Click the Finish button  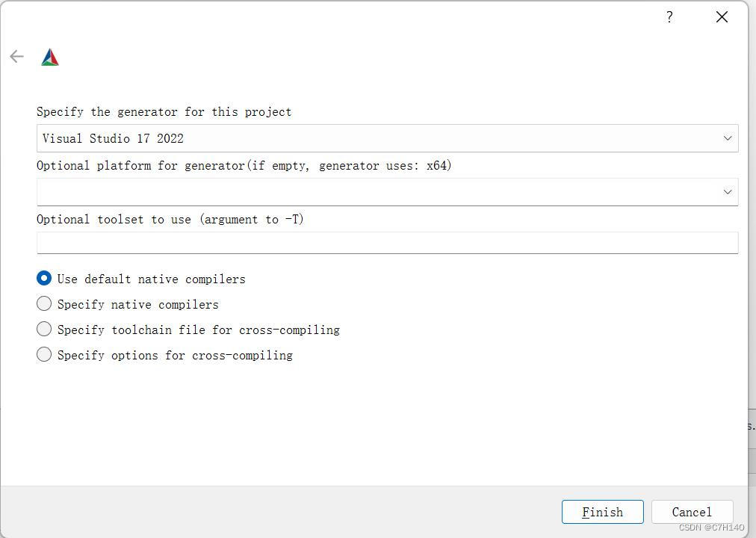(602, 512)
